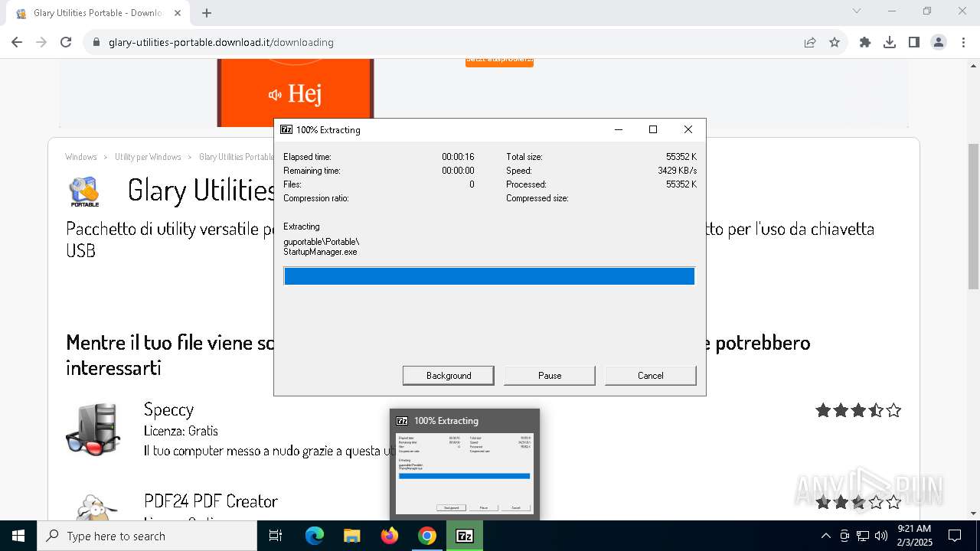Click the Windows breadcrumb link
This screenshot has width=980, height=551.
pos(81,157)
